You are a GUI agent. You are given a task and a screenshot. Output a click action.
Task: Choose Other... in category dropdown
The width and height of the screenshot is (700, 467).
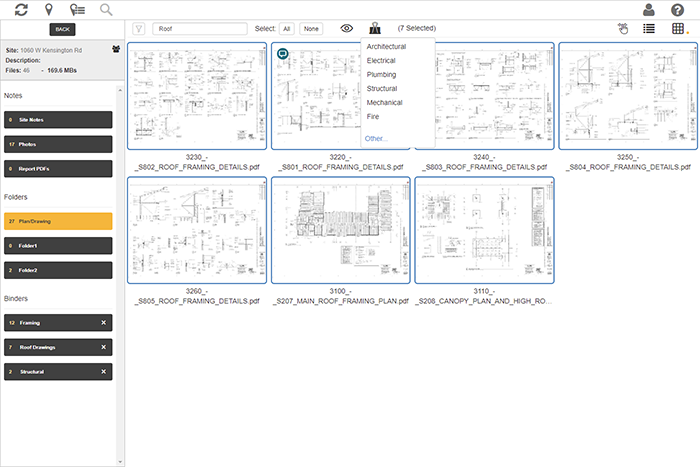tap(376, 138)
